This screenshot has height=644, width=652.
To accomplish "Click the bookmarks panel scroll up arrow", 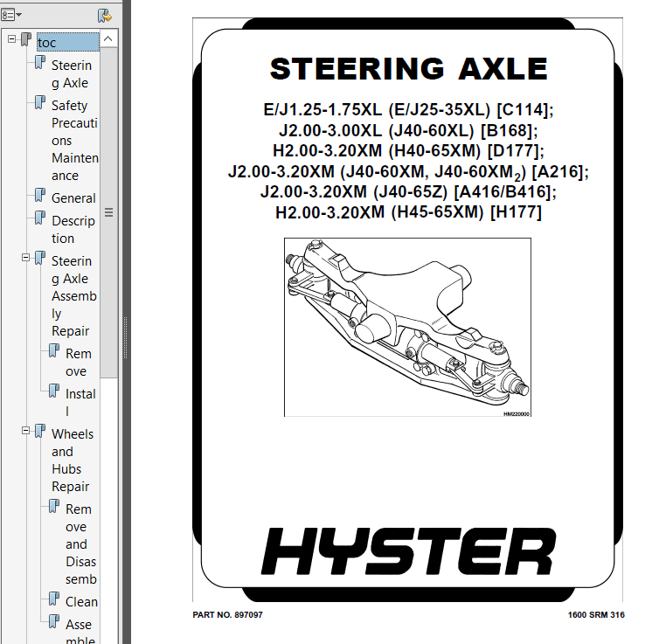I will tap(108, 39).
